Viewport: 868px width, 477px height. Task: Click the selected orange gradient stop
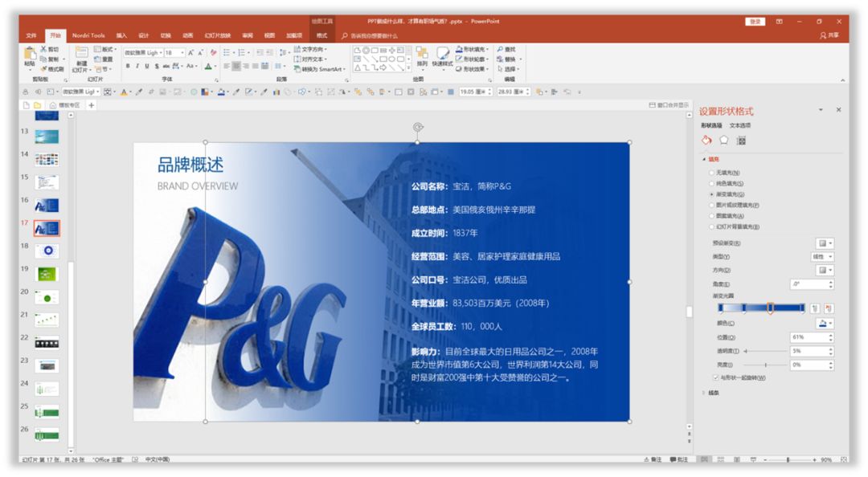770,309
